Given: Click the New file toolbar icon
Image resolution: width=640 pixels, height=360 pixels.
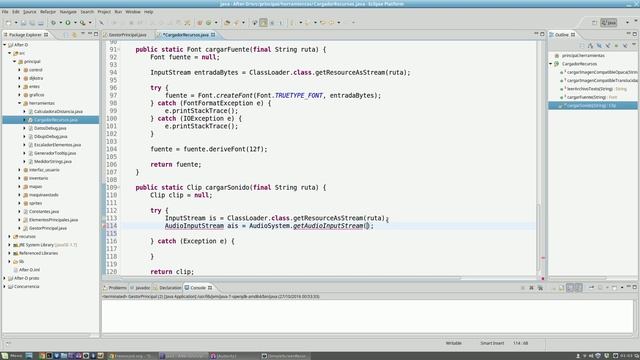Looking at the screenshot, I should 8,23.
